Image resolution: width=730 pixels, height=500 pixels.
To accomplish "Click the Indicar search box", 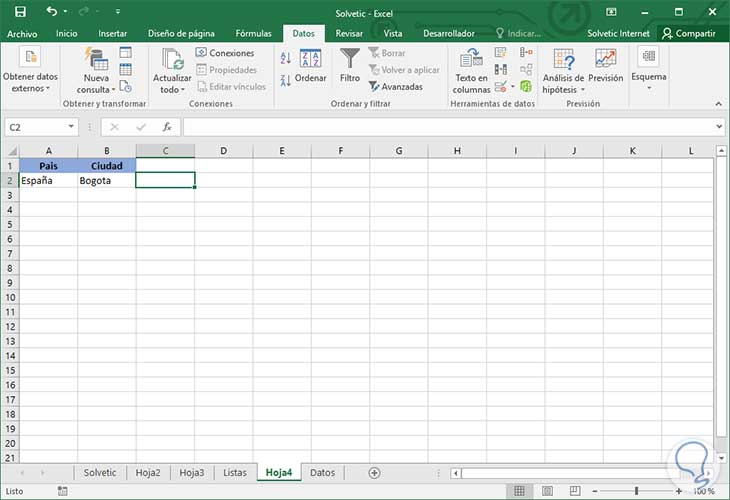I will pos(518,34).
